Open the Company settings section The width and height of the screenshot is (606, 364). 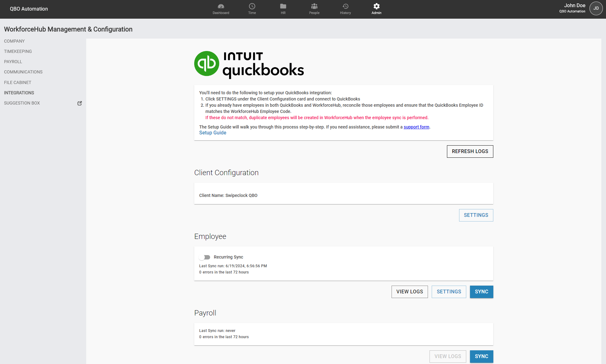(14, 41)
